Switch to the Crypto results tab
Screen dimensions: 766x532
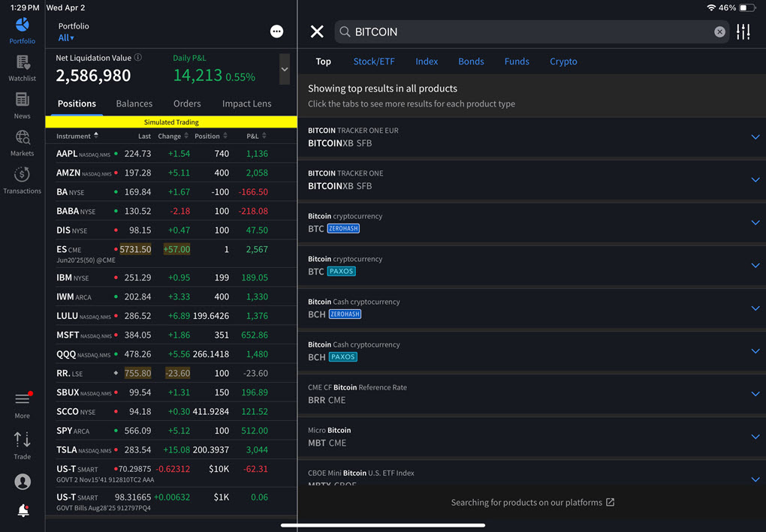click(563, 62)
